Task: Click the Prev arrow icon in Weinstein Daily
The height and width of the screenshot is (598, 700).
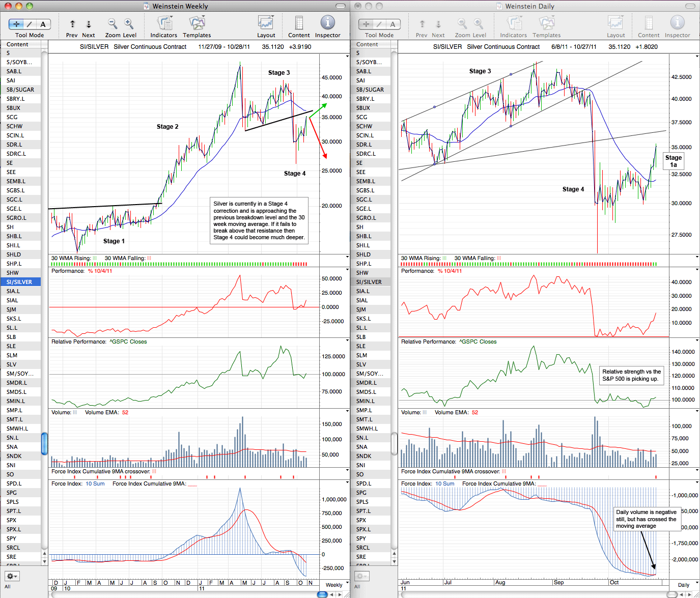Action: click(x=422, y=24)
